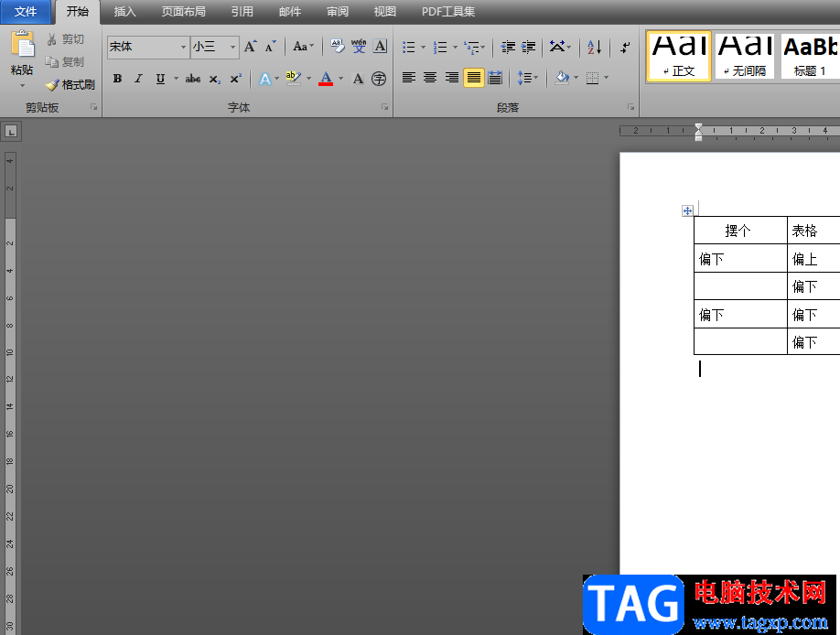Switch to the 插入 (Insert) tab

point(124,12)
